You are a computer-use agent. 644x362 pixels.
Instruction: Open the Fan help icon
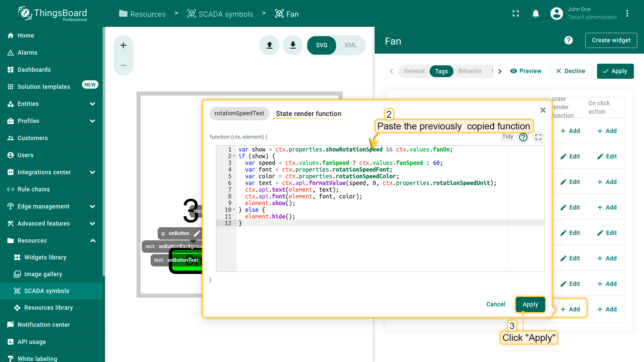click(x=569, y=41)
